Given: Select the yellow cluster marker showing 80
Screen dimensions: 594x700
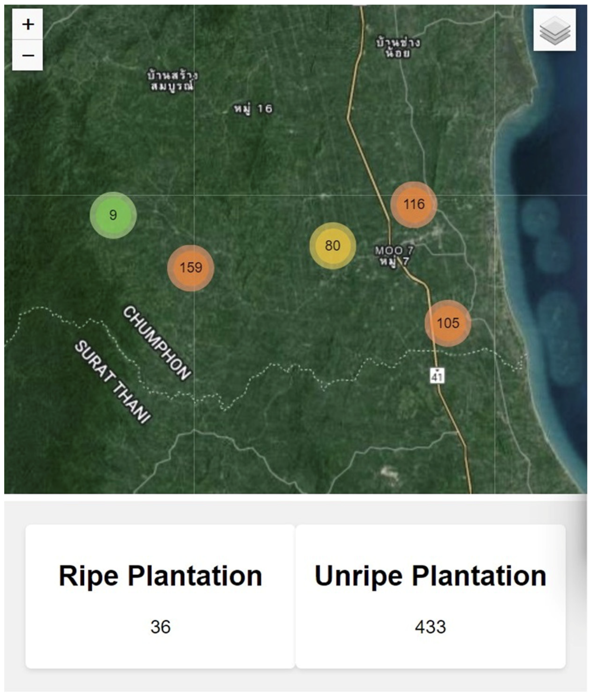Looking at the screenshot, I should (x=333, y=246).
